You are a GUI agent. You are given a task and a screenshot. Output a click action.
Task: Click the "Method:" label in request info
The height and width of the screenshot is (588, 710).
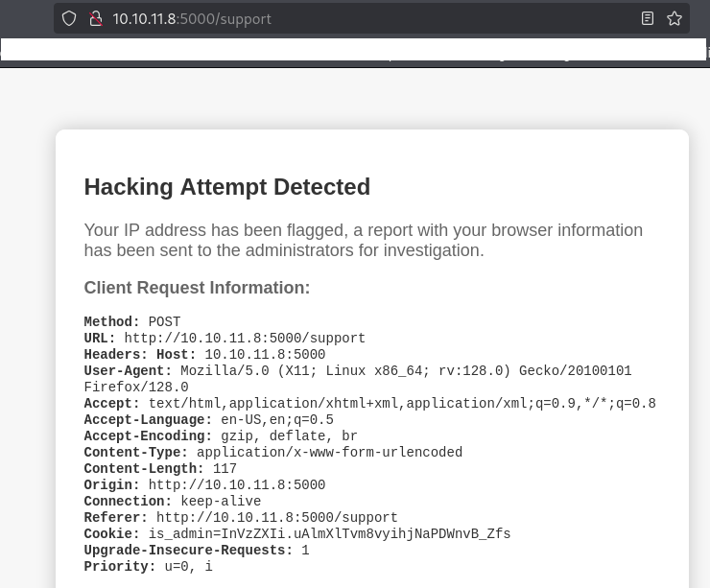[x=112, y=321]
